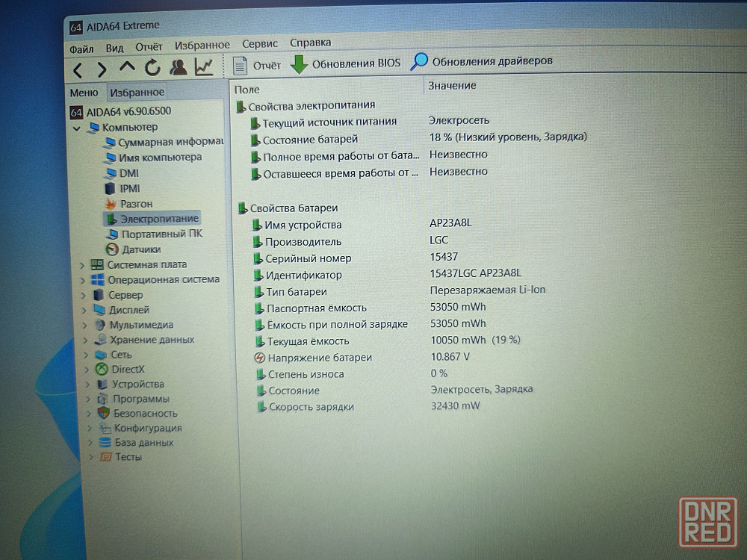Open the Вид menu

point(114,48)
